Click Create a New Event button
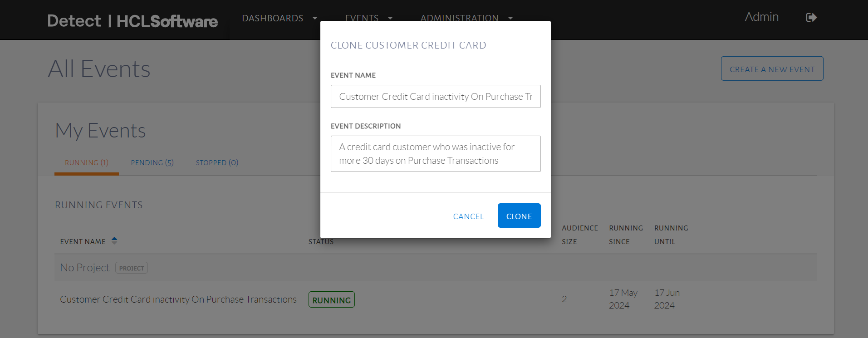The width and height of the screenshot is (868, 338). coord(772,69)
